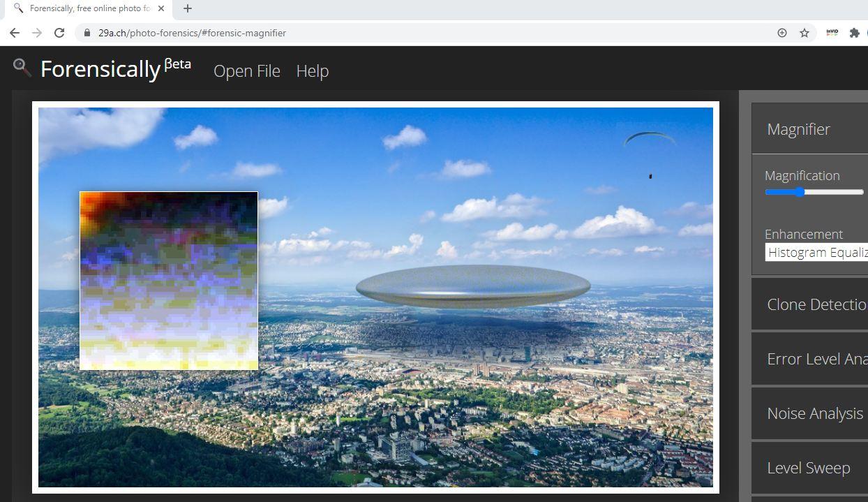This screenshot has width=868, height=502.
Task: Open the Noise Analysis panel
Action: click(809, 413)
